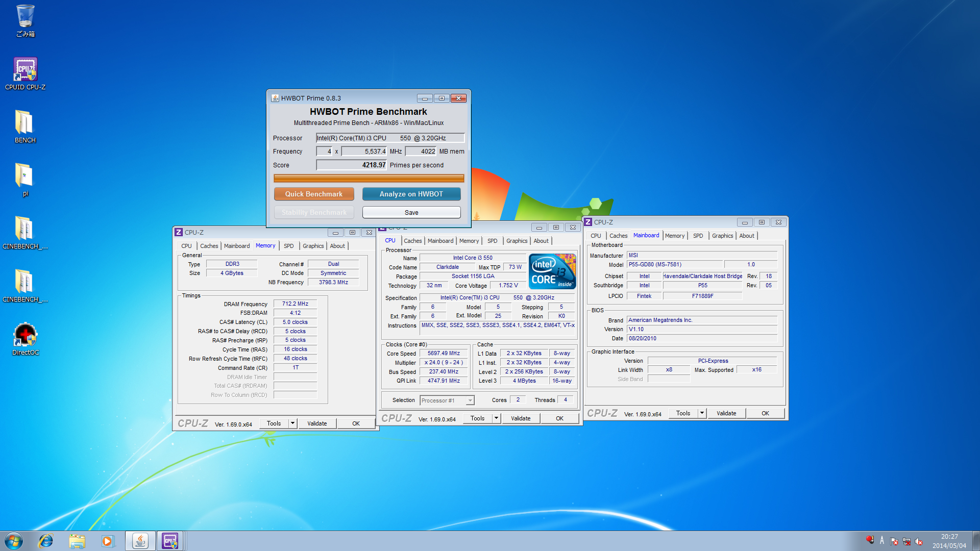
Task: Launch CPUID CPU-Z desktop shortcut
Action: coord(25,74)
